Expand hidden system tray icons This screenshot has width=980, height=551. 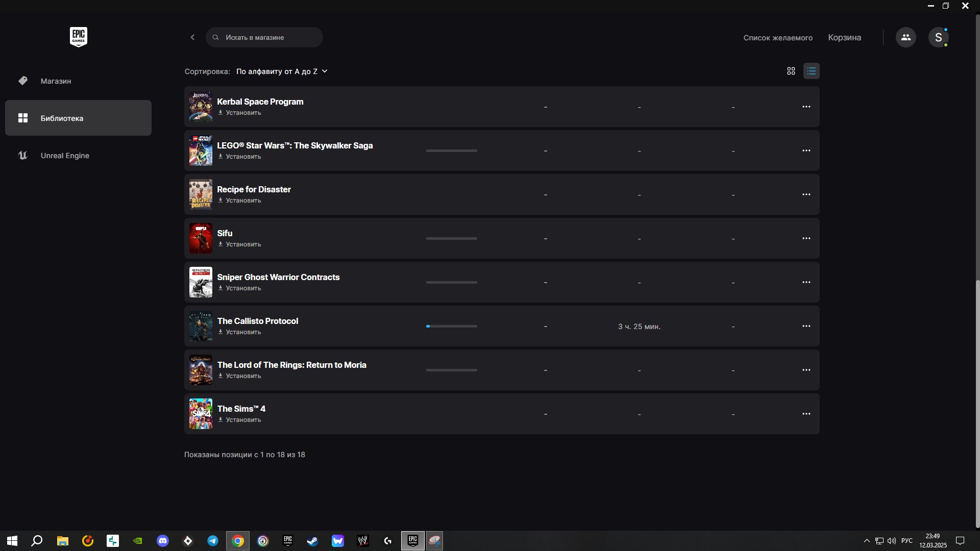pyautogui.click(x=867, y=541)
